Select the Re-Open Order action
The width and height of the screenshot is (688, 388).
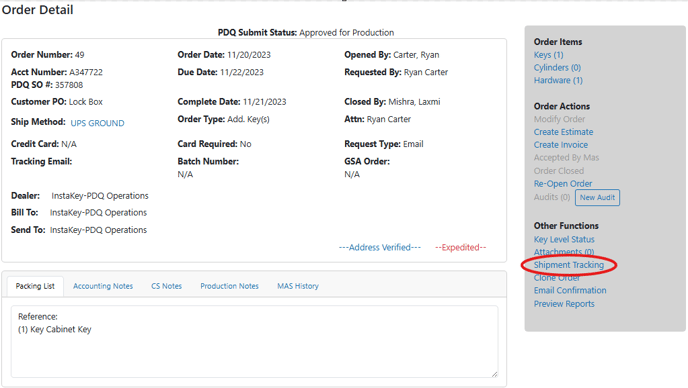point(563,183)
